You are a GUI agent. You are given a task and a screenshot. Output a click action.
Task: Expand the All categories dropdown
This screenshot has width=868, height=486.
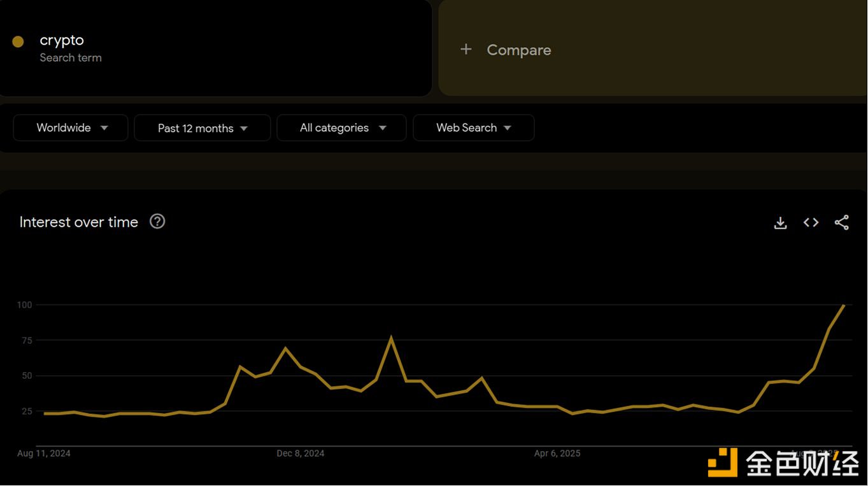[x=341, y=128]
